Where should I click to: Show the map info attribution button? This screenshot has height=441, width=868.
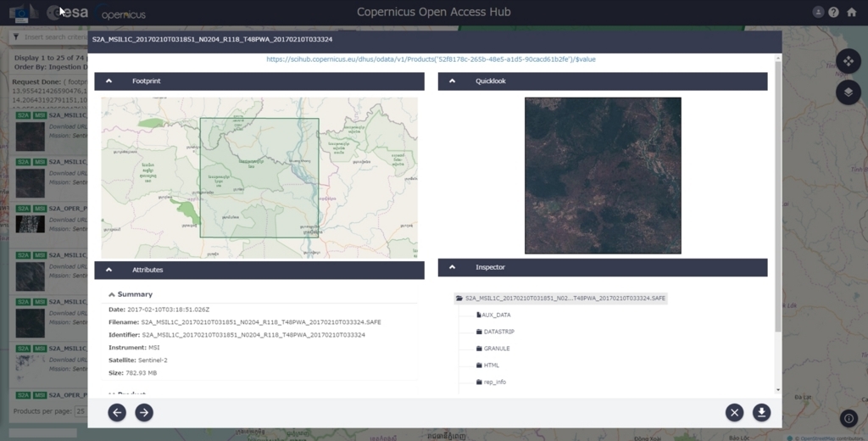[x=849, y=418]
